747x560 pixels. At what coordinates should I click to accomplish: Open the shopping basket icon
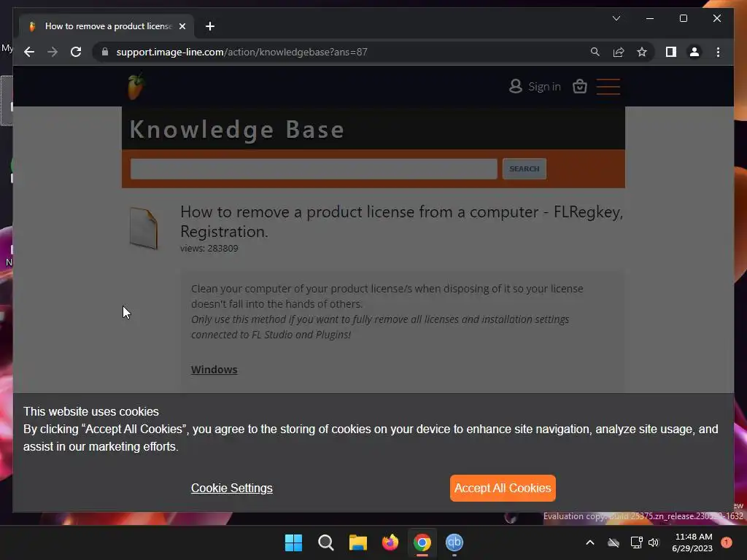tap(580, 86)
